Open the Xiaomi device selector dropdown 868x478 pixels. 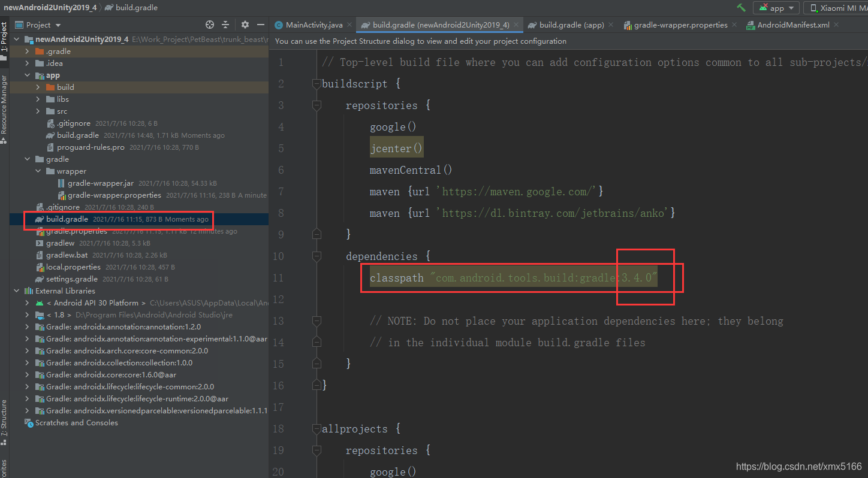[x=836, y=8]
